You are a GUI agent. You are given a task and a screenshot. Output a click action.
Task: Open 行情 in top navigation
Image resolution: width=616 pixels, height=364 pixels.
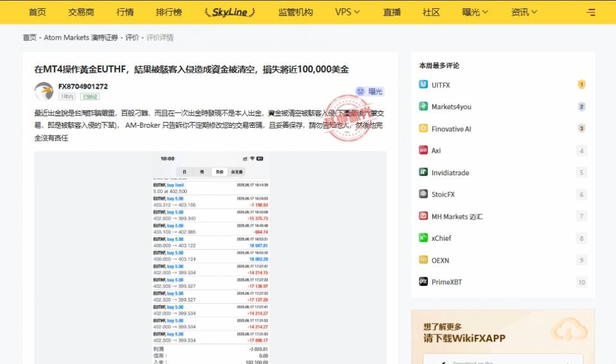125,12
